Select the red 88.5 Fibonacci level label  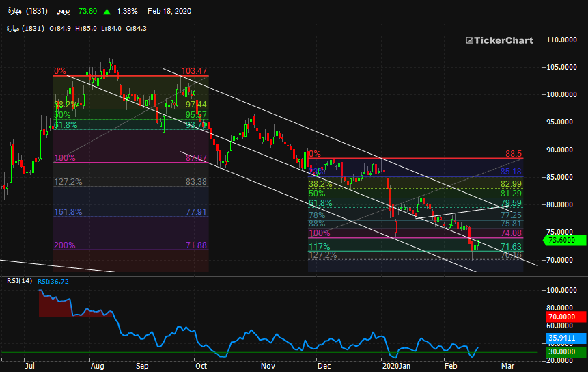point(514,154)
